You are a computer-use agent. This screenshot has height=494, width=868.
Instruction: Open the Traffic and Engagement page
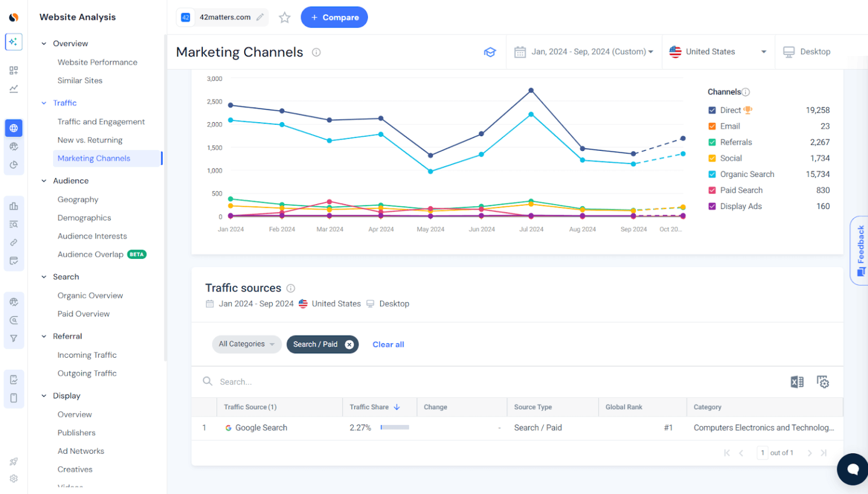pos(101,122)
